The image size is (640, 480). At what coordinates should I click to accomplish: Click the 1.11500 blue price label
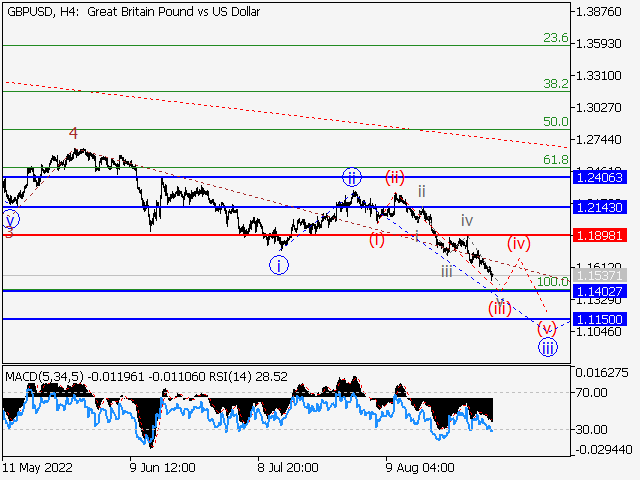(x=600, y=319)
